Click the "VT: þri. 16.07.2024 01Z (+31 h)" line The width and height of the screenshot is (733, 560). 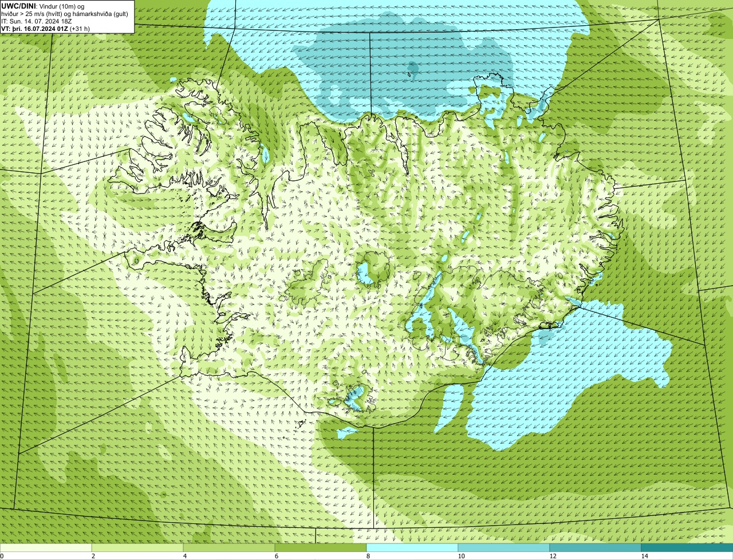tap(46, 28)
